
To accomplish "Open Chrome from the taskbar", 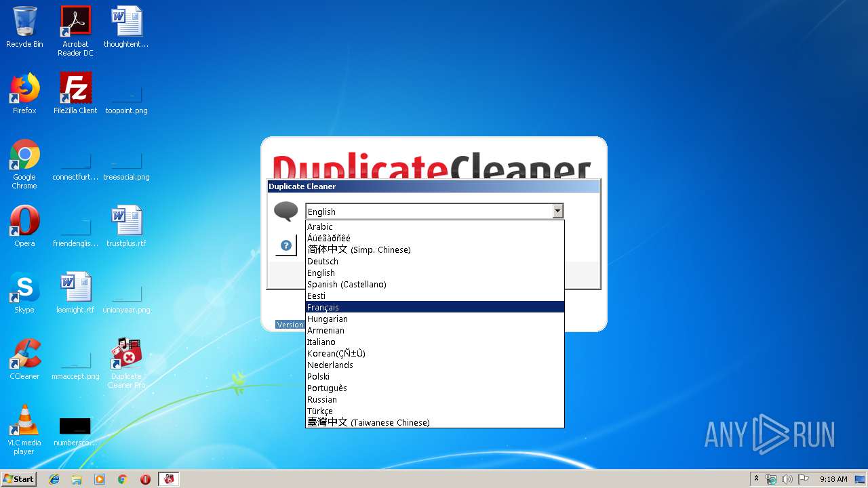I will (x=122, y=479).
